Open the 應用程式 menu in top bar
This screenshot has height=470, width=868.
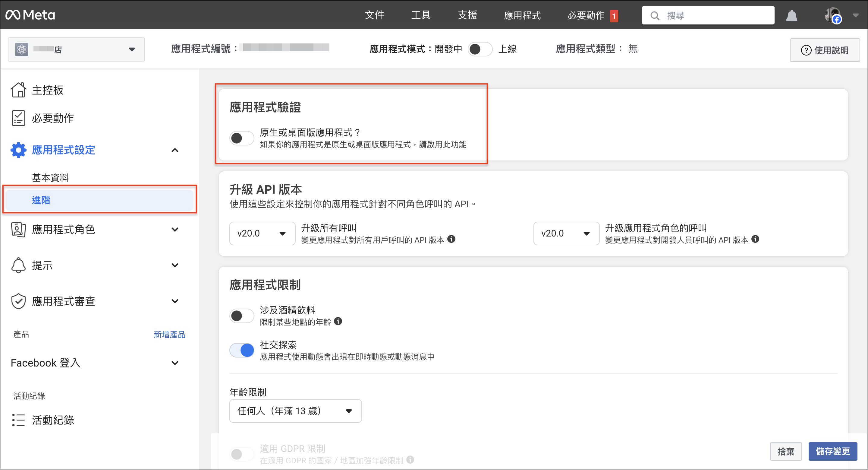(522, 15)
